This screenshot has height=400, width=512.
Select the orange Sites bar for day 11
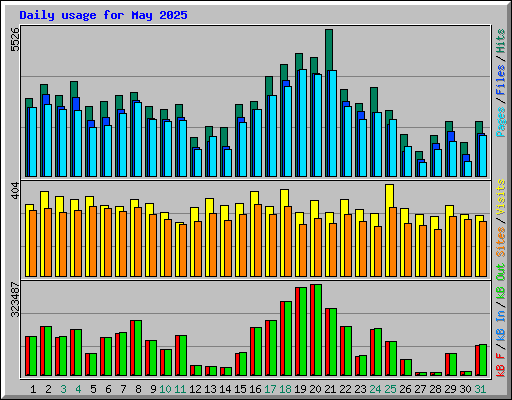[183, 250]
